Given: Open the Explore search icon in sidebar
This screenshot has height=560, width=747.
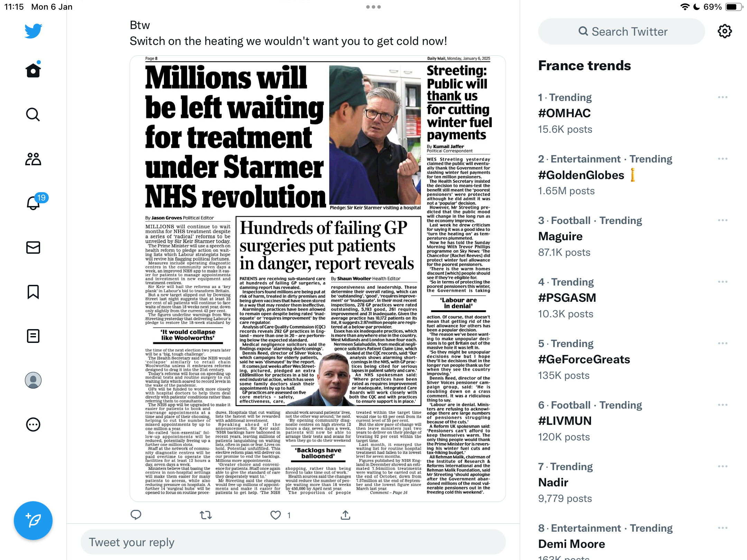Looking at the screenshot, I should pyautogui.click(x=33, y=115).
